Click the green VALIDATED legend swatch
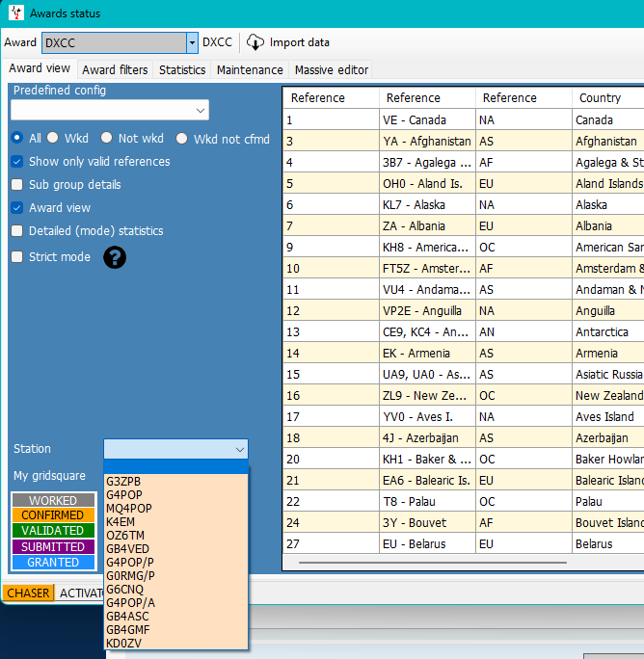 [53, 531]
